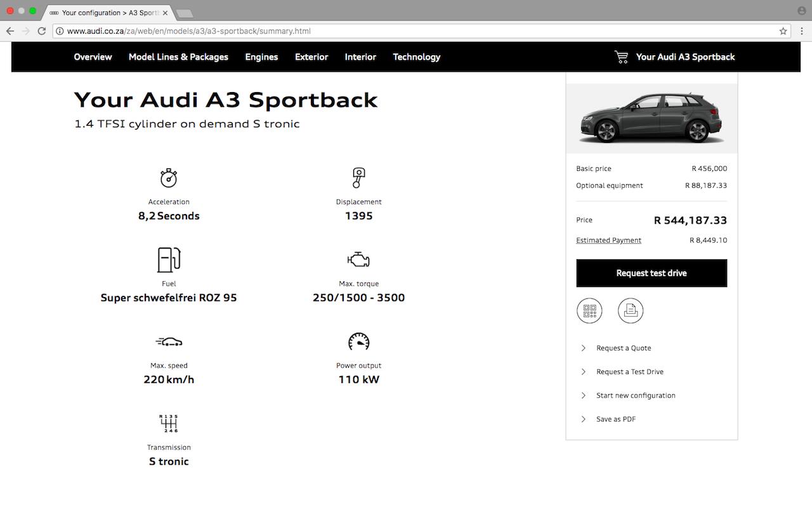
Task: Open the QR code icon
Action: click(589, 311)
